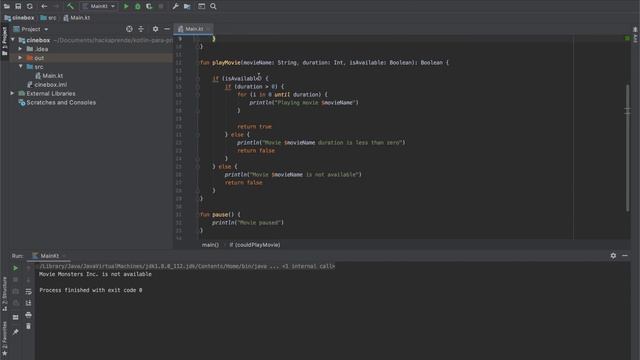The width and height of the screenshot is (640, 360).
Task: Click 'Movie Monsters Inc. is not available' output
Action: click(95, 274)
